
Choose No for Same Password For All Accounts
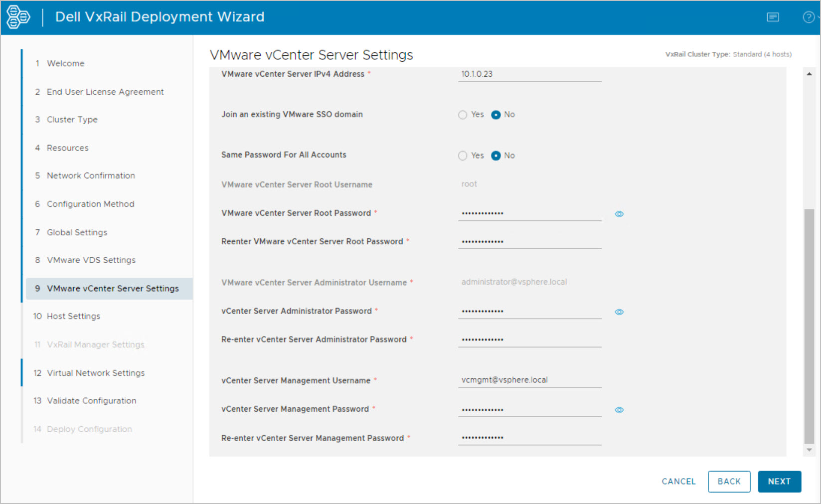pos(496,156)
